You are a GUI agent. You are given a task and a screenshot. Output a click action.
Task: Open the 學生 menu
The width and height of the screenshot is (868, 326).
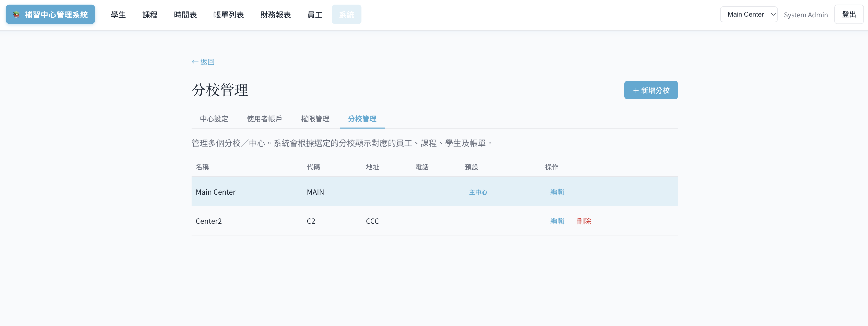pyautogui.click(x=118, y=15)
